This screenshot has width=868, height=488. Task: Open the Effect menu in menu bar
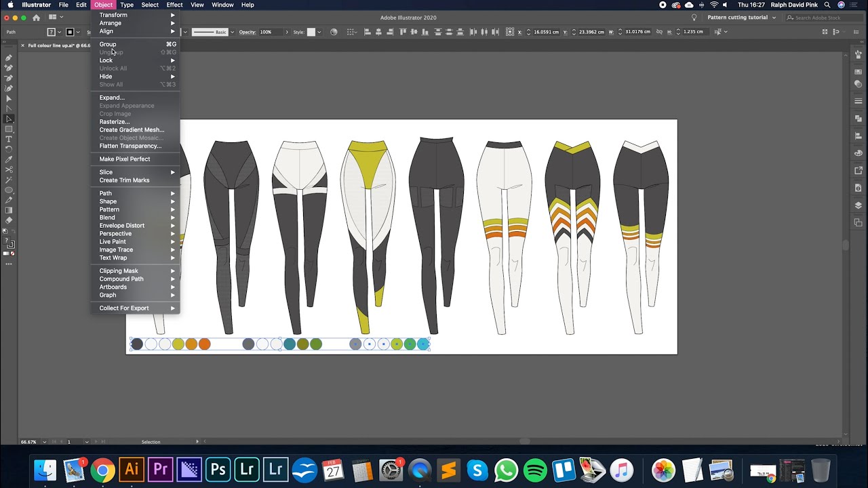pyautogui.click(x=174, y=5)
